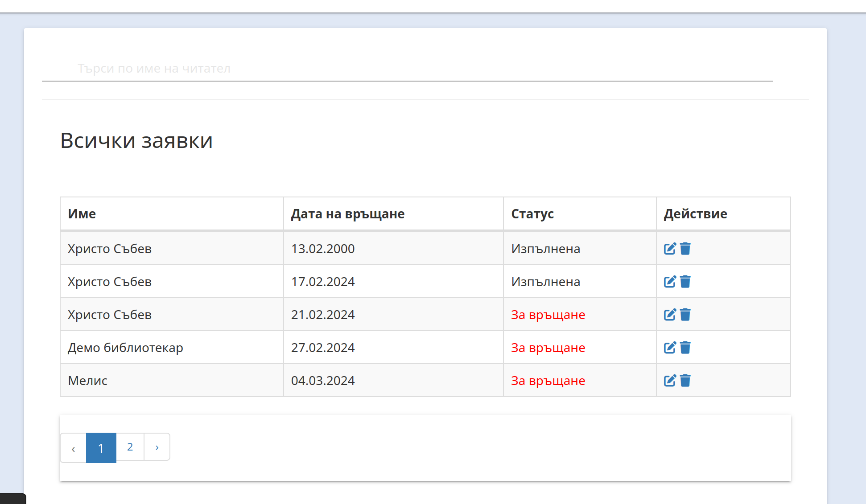Image resolution: width=866 pixels, height=504 pixels.
Task: Delete Мелис's request
Action: 685,381
